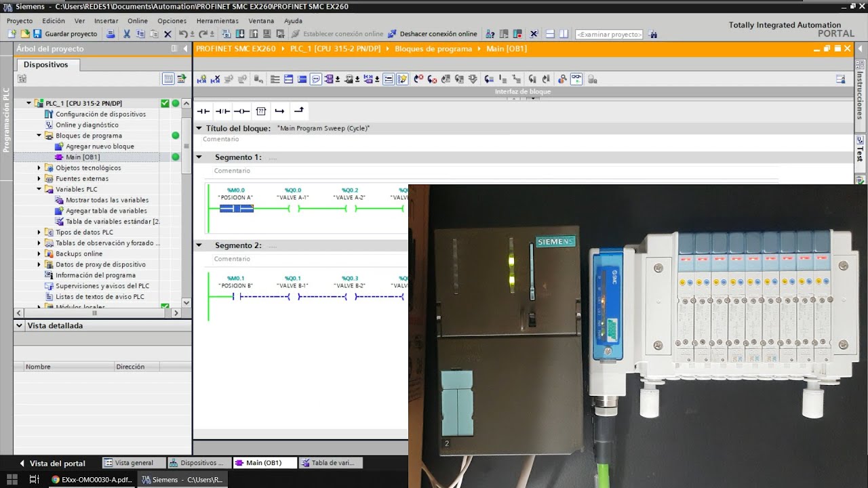Close the branch in the LAD favorites
The height and width of the screenshot is (488, 868).
click(x=299, y=110)
